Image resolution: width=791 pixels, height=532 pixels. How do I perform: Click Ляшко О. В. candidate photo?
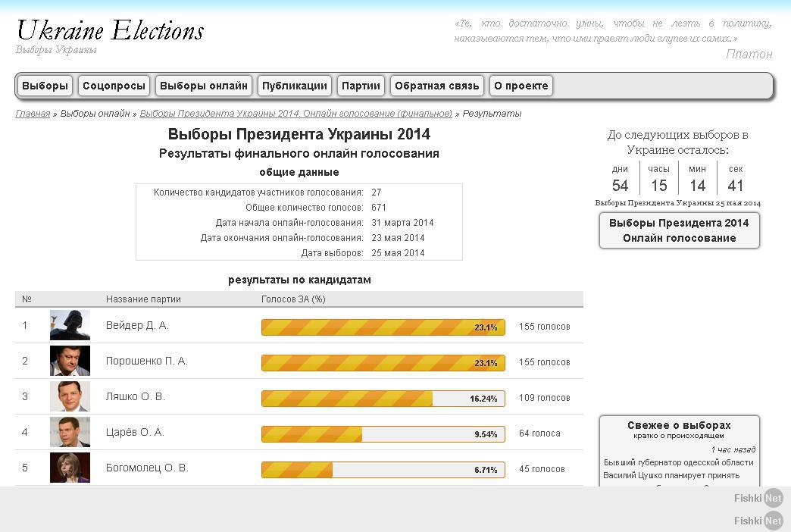[70, 396]
